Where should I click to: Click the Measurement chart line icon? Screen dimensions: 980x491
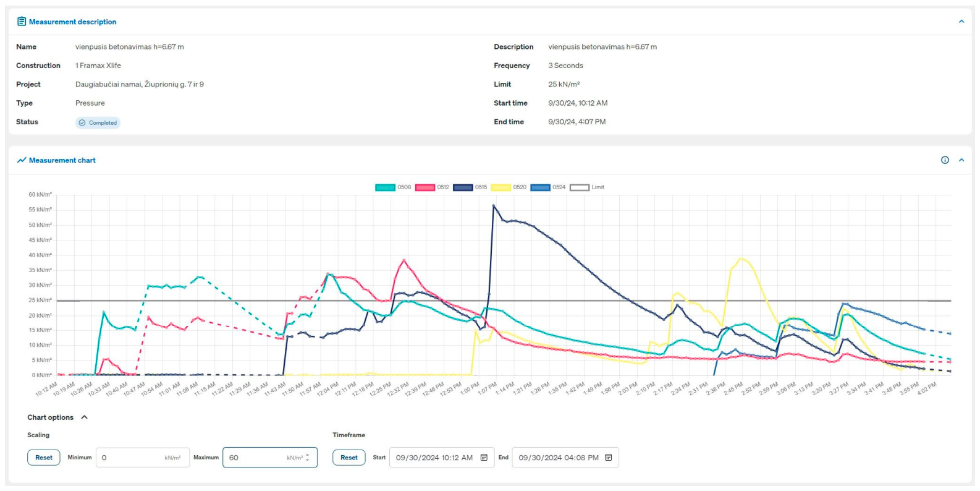tap(22, 160)
